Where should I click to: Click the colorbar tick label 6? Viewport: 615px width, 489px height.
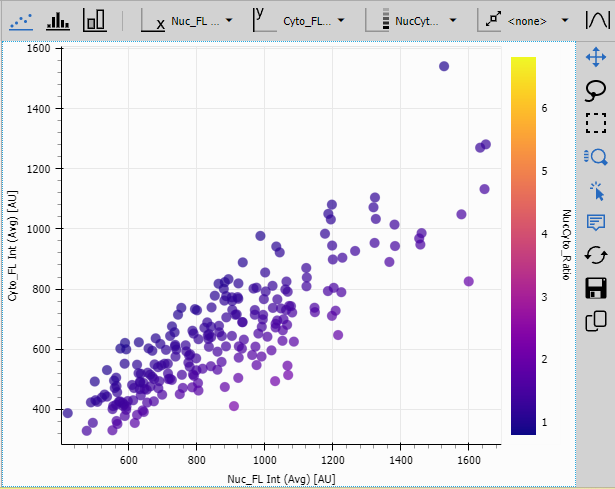click(x=544, y=108)
